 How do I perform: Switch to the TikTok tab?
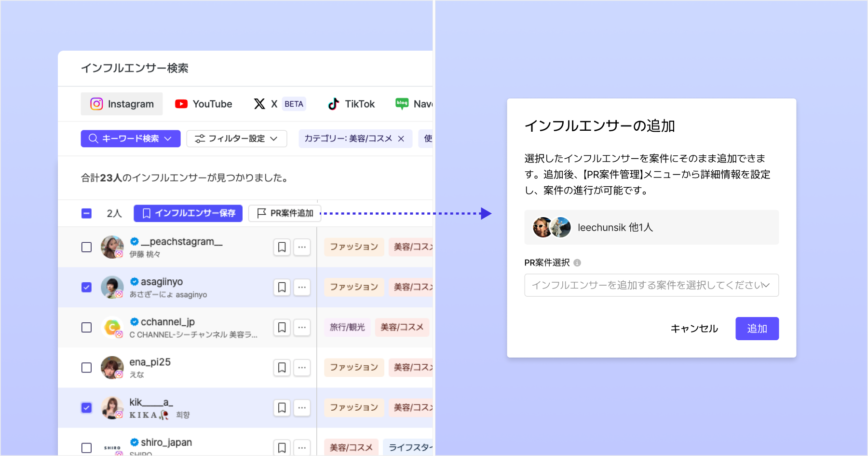[x=351, y=104]
